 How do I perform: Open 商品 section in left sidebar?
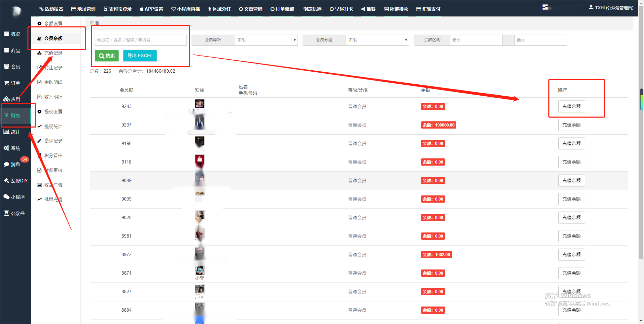pyautogui.click(x=12, y=50)
